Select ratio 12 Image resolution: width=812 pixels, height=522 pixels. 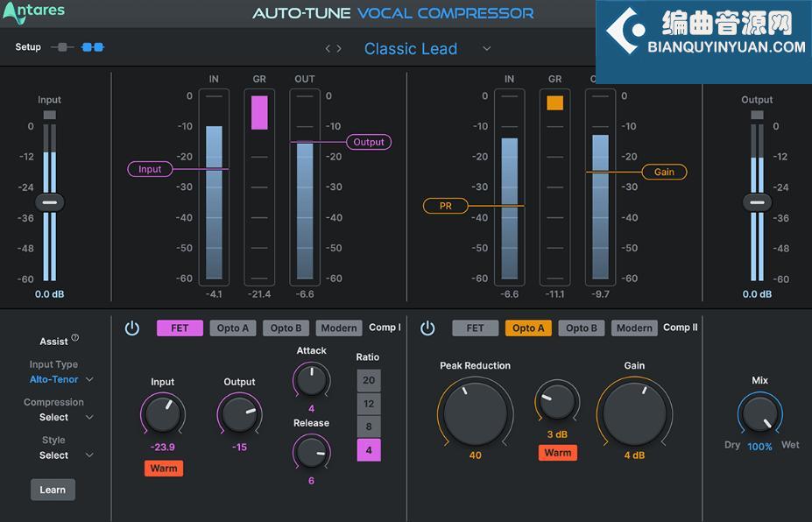click(x=369, y=404)
